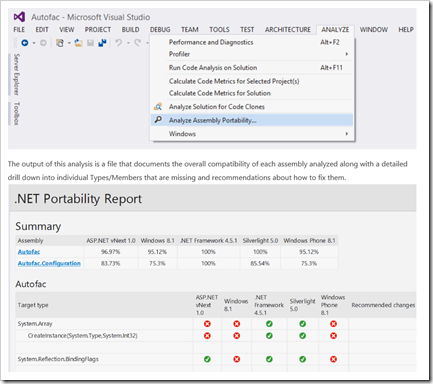
Task: Open the TEST menu
Action: coord(247,30)
